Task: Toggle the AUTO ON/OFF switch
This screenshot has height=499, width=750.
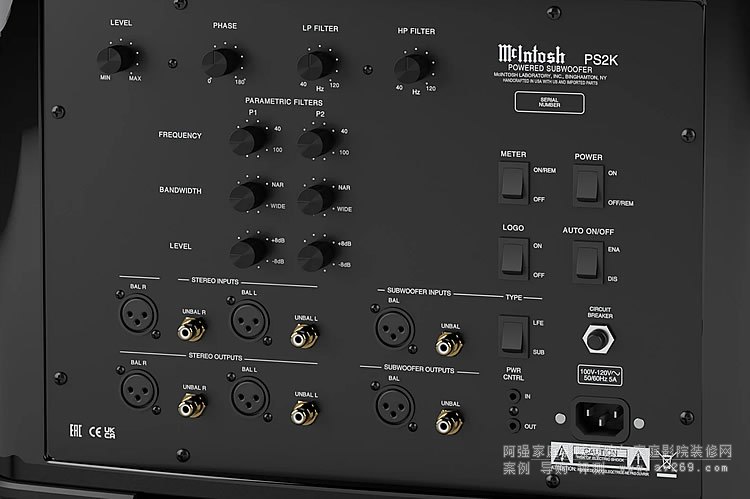Action: (x=587, y=259)
